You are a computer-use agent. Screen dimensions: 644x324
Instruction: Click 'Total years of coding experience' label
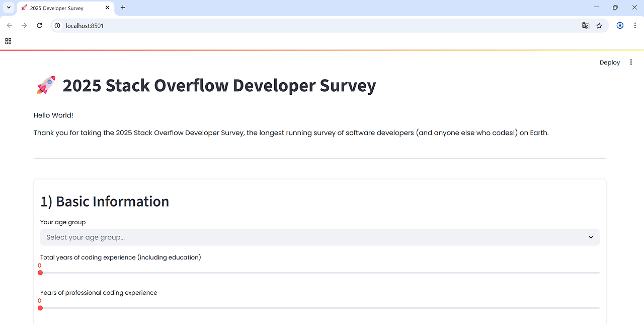coord(121,257)
